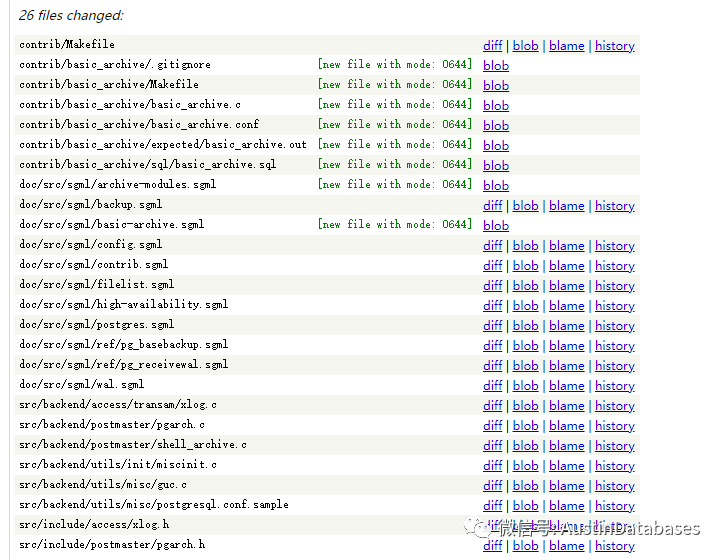The height and width of the screenshot is (560, 723).
Task: Open blob for contrib/basic_archive/.gitignore
Action: [x=496, y=66]
